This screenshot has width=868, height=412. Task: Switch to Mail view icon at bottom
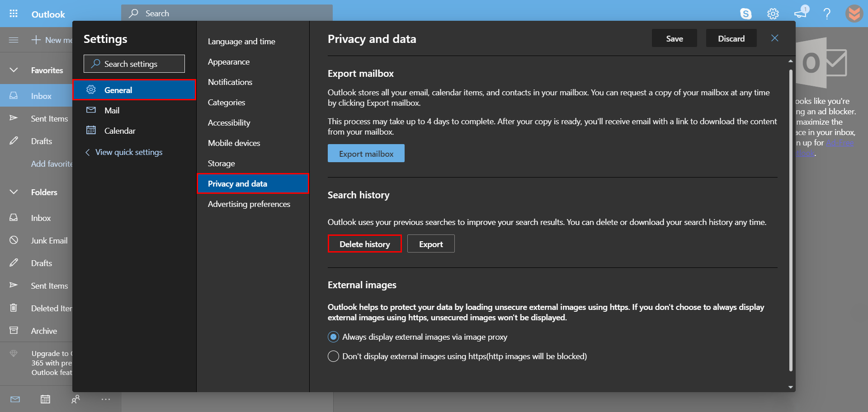pyautogui.click(x=15, y=399)
